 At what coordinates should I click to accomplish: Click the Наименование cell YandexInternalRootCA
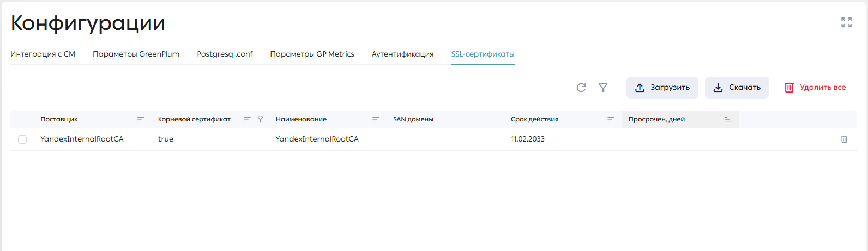pyautogui.click(x=317, y=139)
